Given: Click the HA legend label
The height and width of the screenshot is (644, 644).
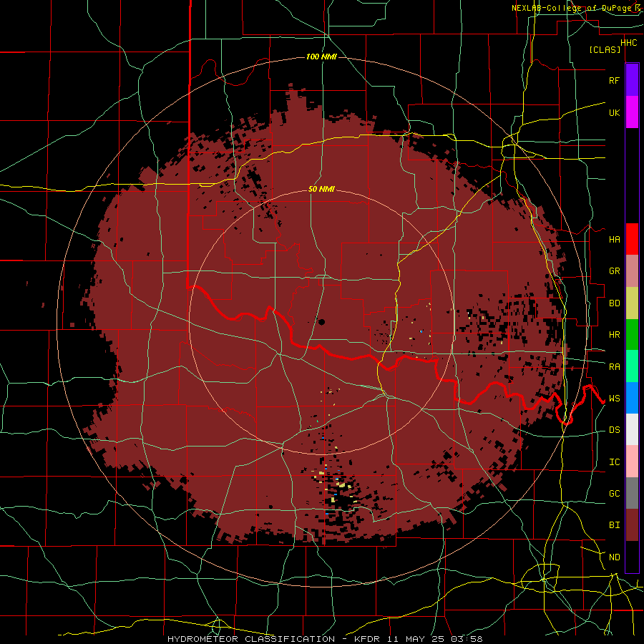Looking at the screenshot, I should click(614, 240).
